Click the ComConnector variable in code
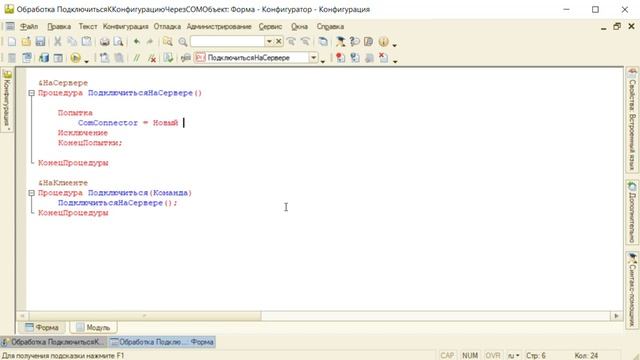 click(108, 123)
